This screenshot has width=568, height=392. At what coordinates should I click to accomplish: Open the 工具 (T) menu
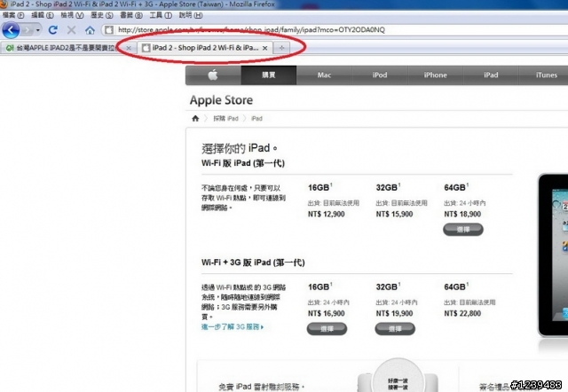161,15
